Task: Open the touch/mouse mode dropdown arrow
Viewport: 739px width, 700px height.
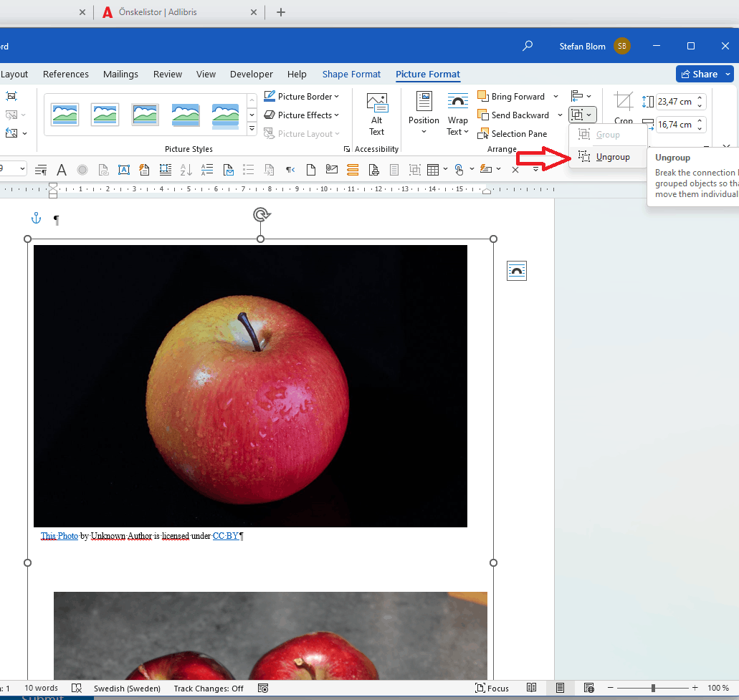Action: pos(472,169)
